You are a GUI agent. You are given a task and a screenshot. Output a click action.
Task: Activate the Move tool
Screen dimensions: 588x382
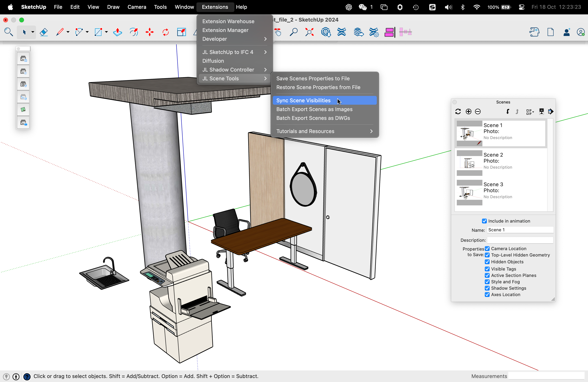pos(149,32)
